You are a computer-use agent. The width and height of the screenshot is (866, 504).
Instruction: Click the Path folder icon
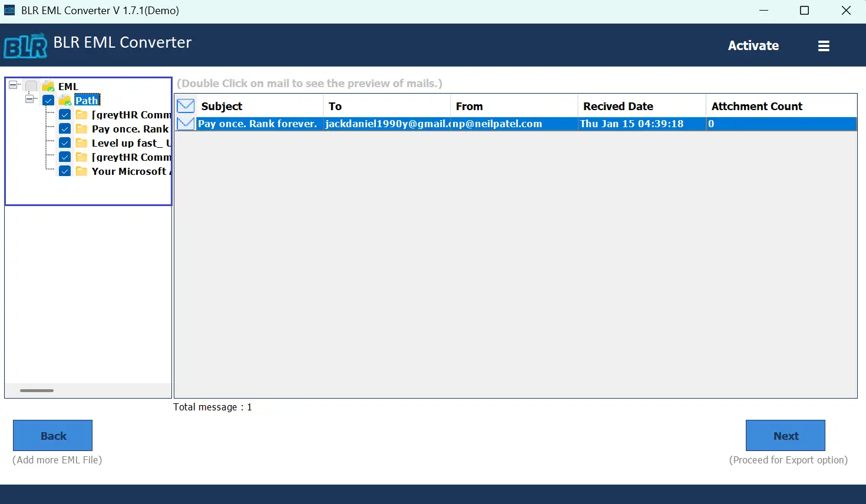(x=65, y=100)
